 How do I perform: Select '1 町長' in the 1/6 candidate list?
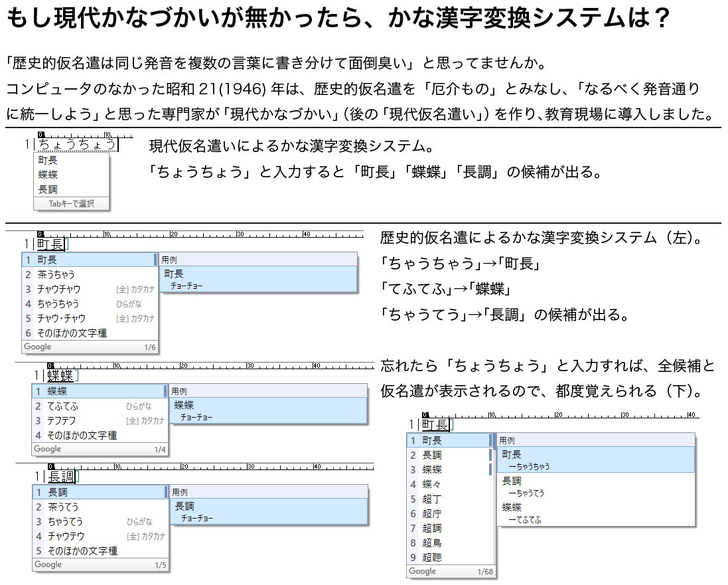click(90, 260)
